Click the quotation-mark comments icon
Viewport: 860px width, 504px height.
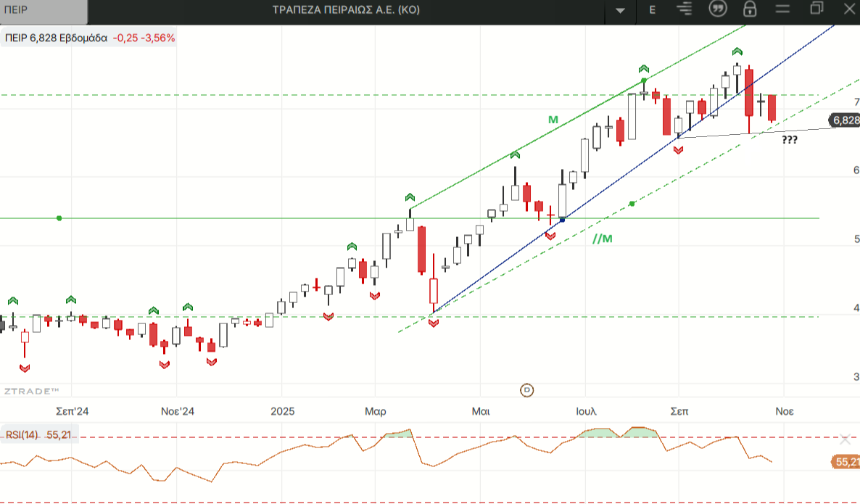[717, 9]
